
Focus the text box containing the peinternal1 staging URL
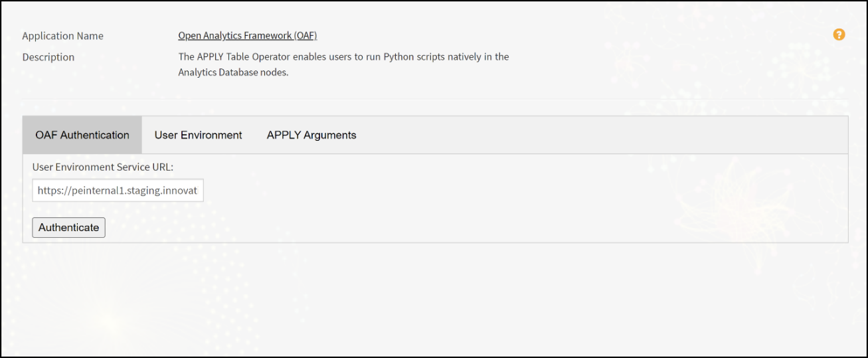(x=118, y=190)
